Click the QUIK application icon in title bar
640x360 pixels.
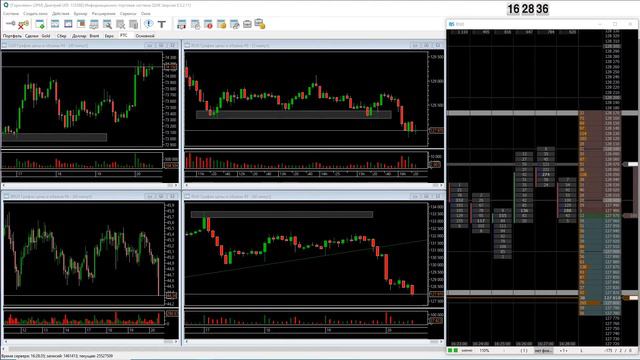coord(6,5)
